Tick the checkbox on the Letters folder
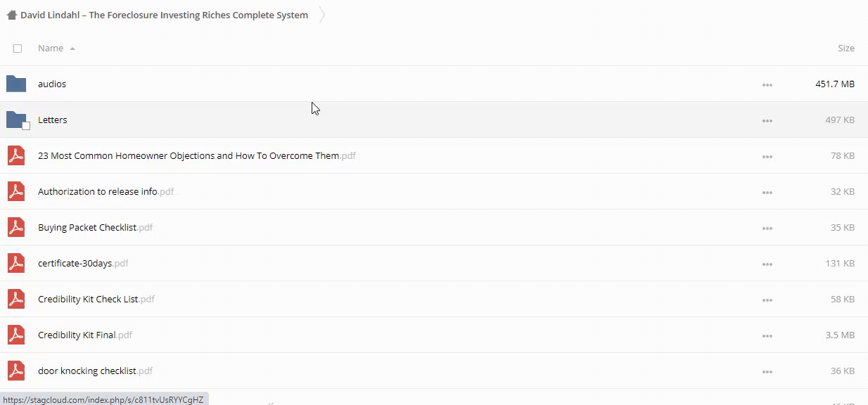This screenshot has height=405, width=868. click(x=26, y=126)
